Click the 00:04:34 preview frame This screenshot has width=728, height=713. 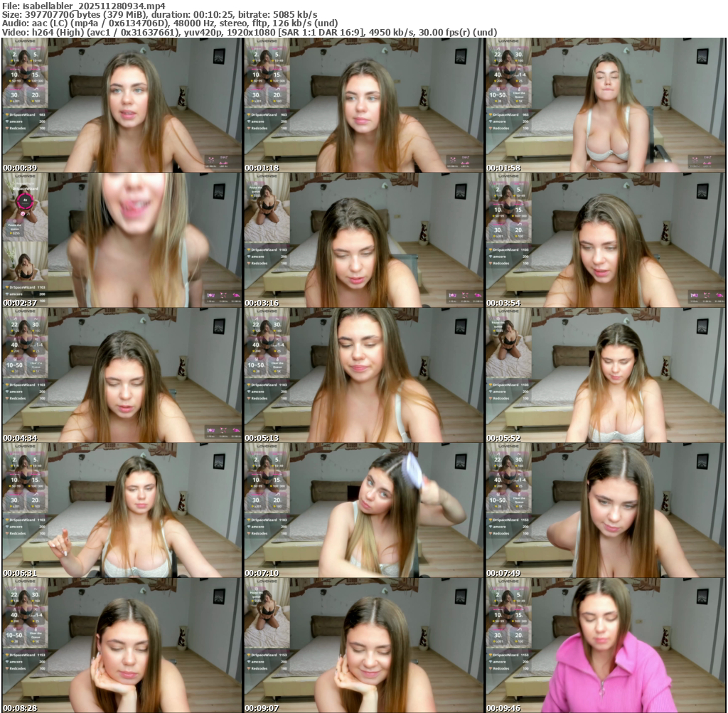(122, 375)
